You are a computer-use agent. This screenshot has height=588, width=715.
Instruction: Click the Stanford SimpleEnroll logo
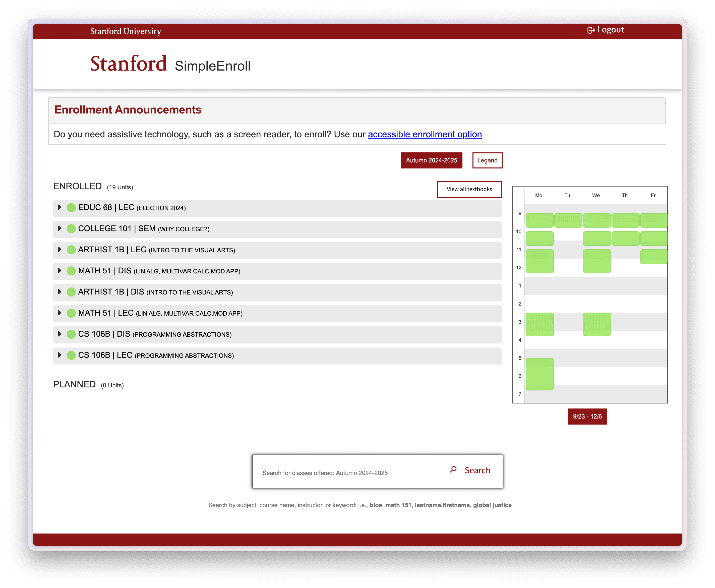pos(170,64)
